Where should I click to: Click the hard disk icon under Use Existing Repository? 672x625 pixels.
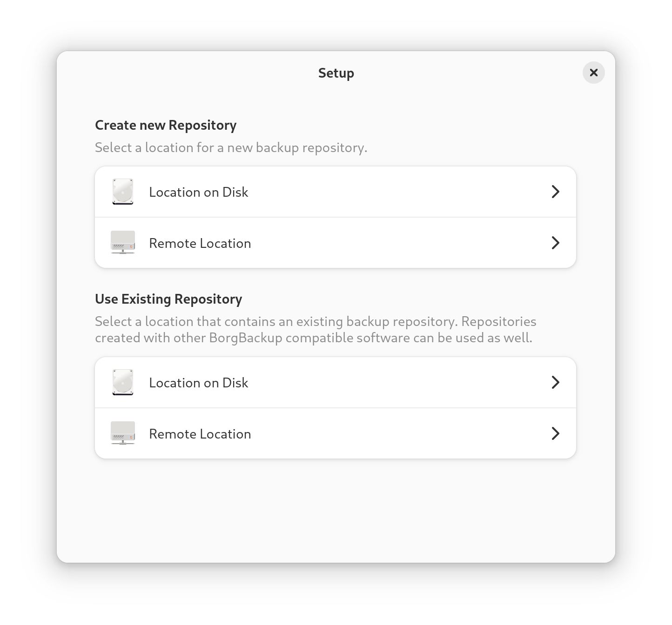coord(123,382)
